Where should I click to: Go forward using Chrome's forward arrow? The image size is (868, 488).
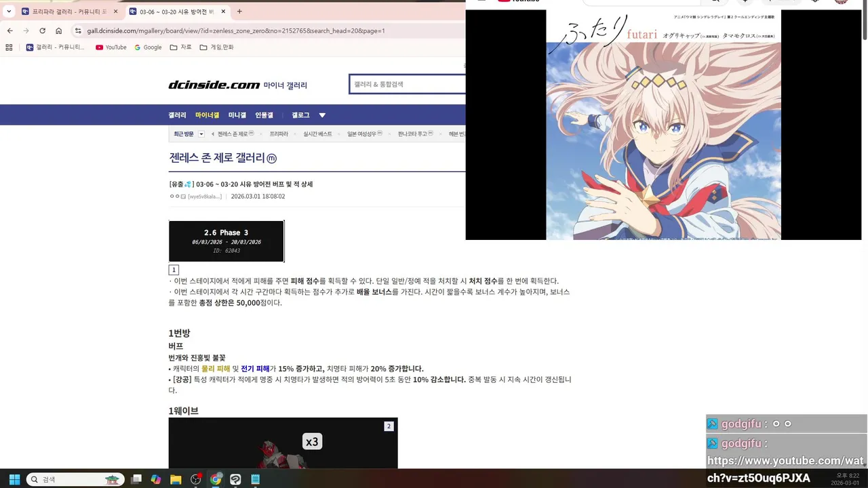pyautogui.click(x=26, y=30)
